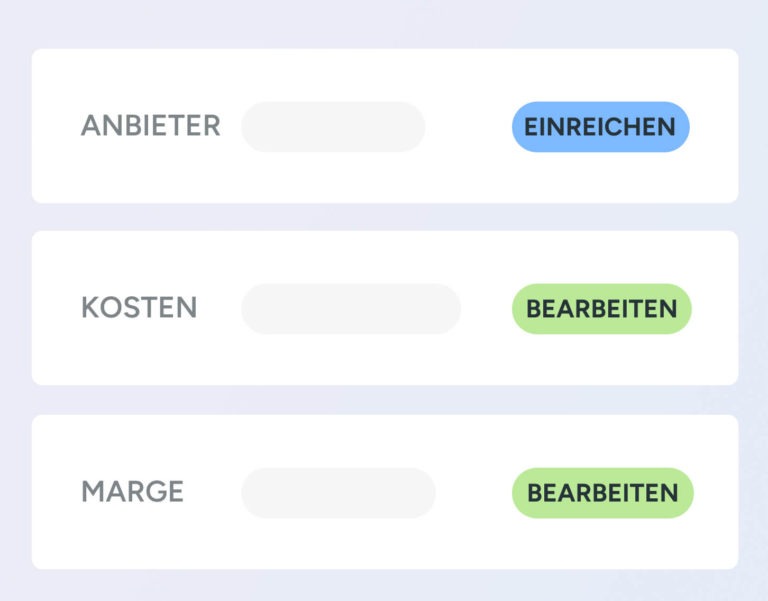Focus the Kosten input field
The height and width of the screenshot is (601, 768).
pyautogui.click(x=350, y=309)
